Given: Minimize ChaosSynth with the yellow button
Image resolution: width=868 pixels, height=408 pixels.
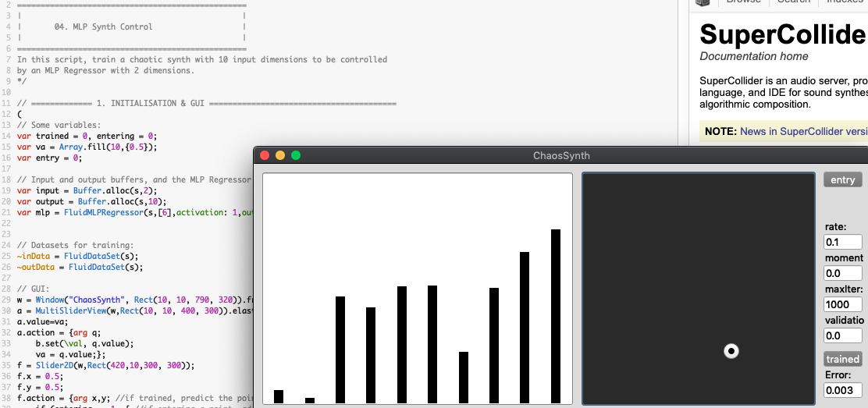Looking at the screenshot, I should click(280, 155).
